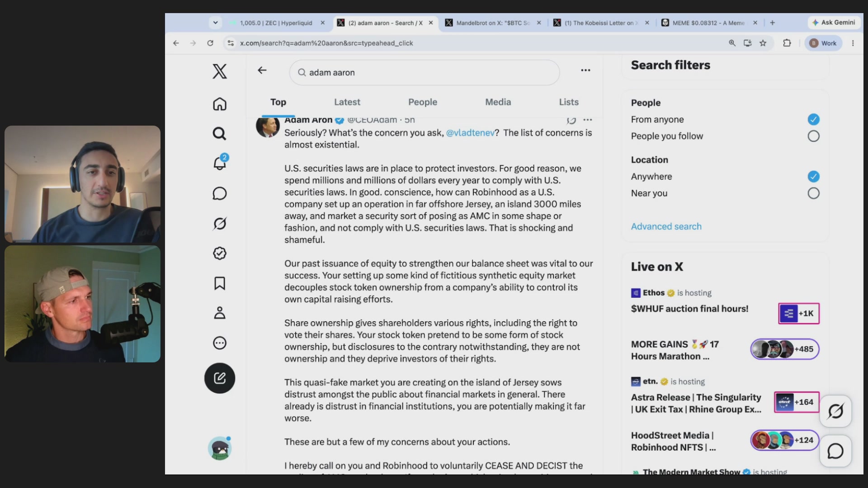
Task: Open Work profile menu in Chrome
Action: 824,43
